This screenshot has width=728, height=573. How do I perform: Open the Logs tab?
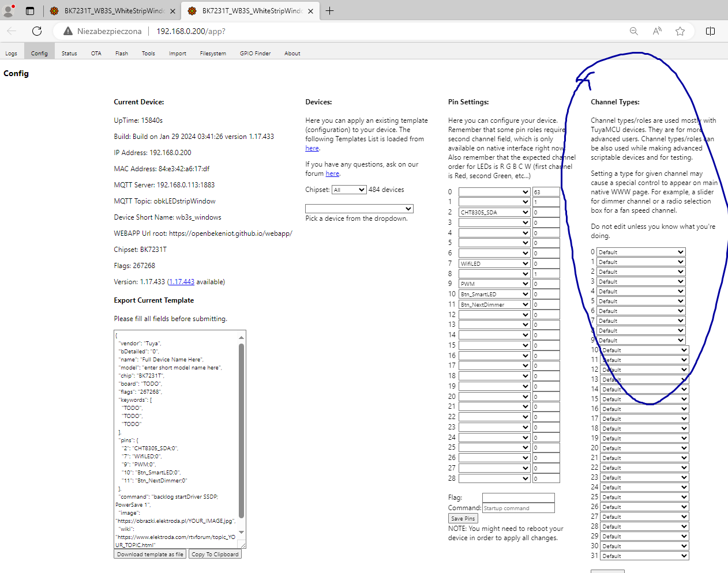click(12, 53)
